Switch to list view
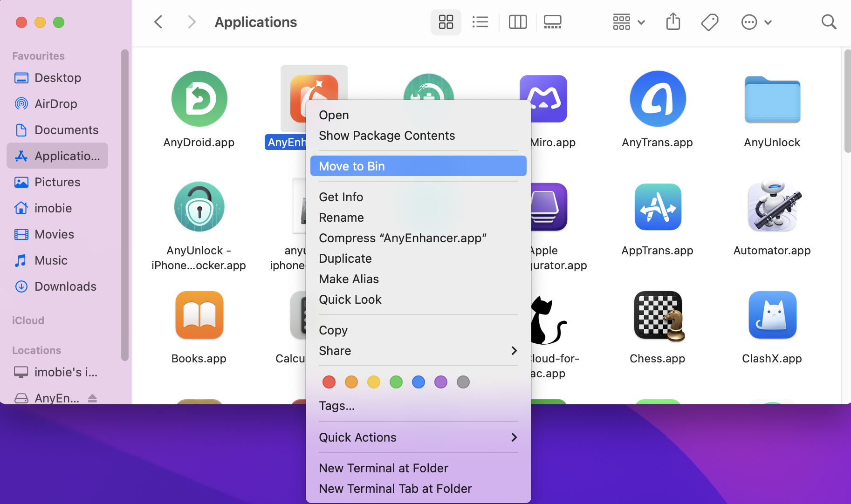 [x=480, y=22]
